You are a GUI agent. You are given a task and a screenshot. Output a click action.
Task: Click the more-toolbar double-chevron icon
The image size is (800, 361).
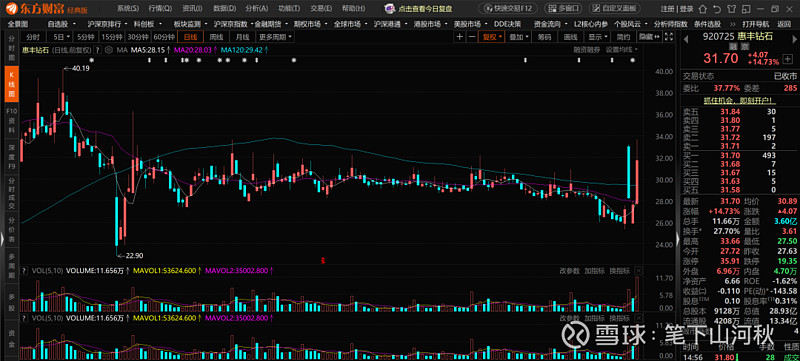click(x=733, y=24)
